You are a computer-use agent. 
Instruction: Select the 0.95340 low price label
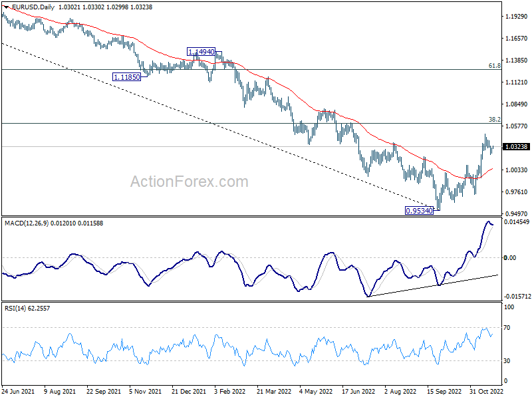tap(420, 211)
